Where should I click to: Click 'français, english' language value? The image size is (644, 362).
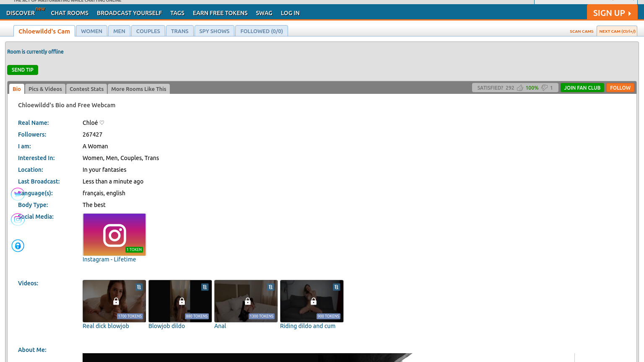pyautogui.click(x=104, y=193)
